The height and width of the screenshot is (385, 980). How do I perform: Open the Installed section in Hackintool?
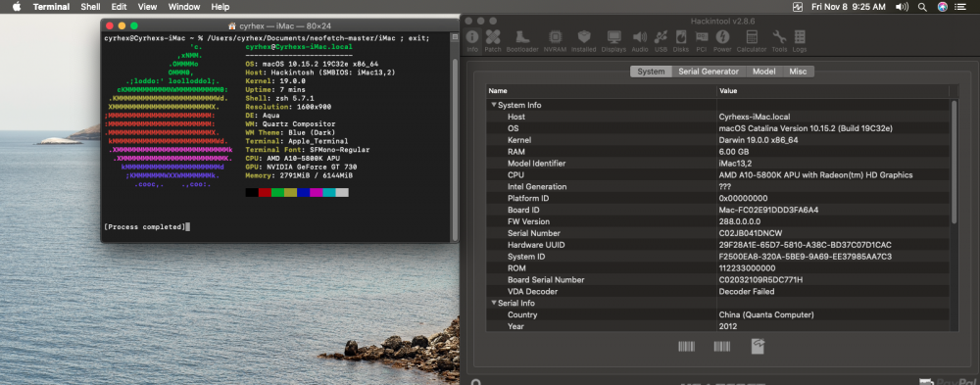pyautogui.click(x=584, y=40)
